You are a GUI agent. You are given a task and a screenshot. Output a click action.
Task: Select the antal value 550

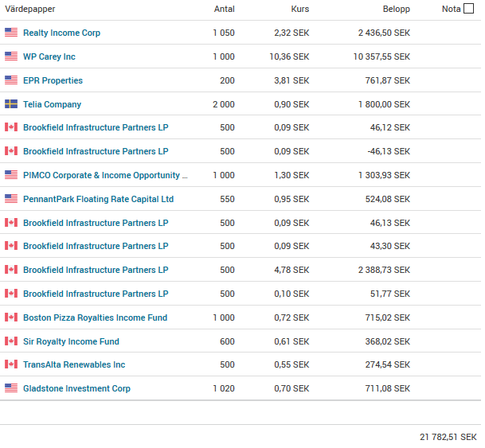click(x=227, y=199)
